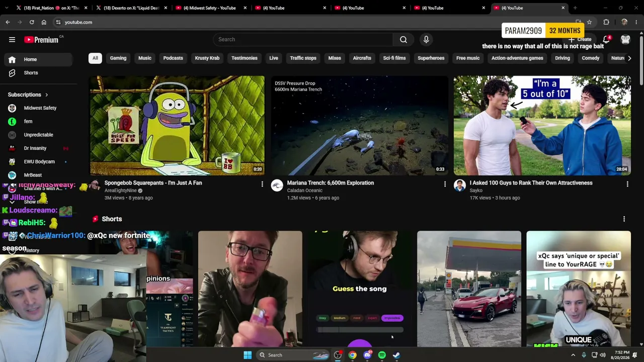This screenshot has width=644, height=362.
Task: Click the browser home icon
Action: tap(44, 22)
